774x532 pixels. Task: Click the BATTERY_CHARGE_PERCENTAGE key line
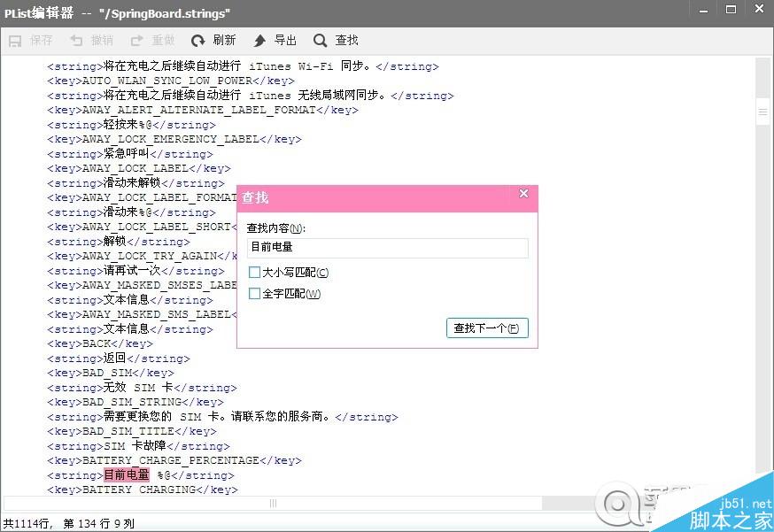click(x=174, y=461)
